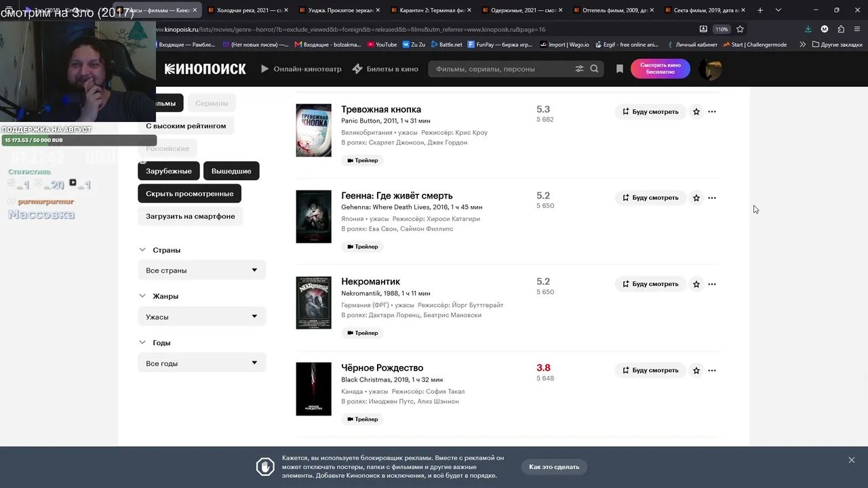The width and height of the screenshot is (868, 488).
Task: Click Некромантик poster thumbnail
Action: [313, 302]
